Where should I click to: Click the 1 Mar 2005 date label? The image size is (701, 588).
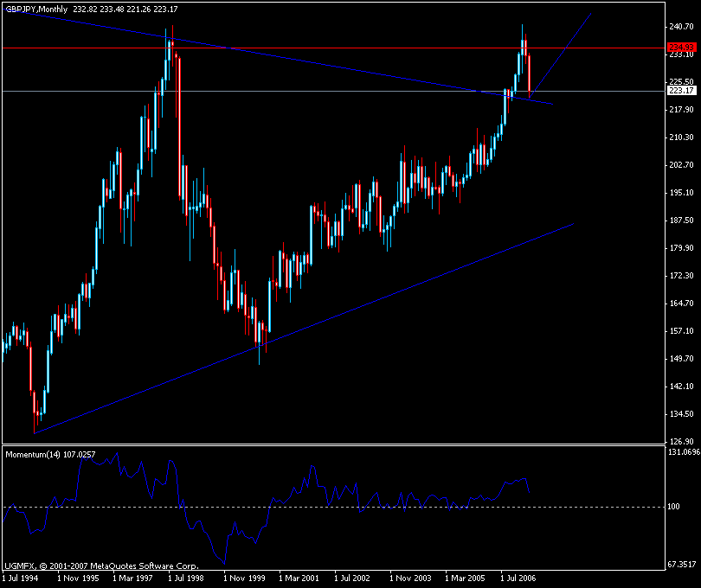click(466, 578)
